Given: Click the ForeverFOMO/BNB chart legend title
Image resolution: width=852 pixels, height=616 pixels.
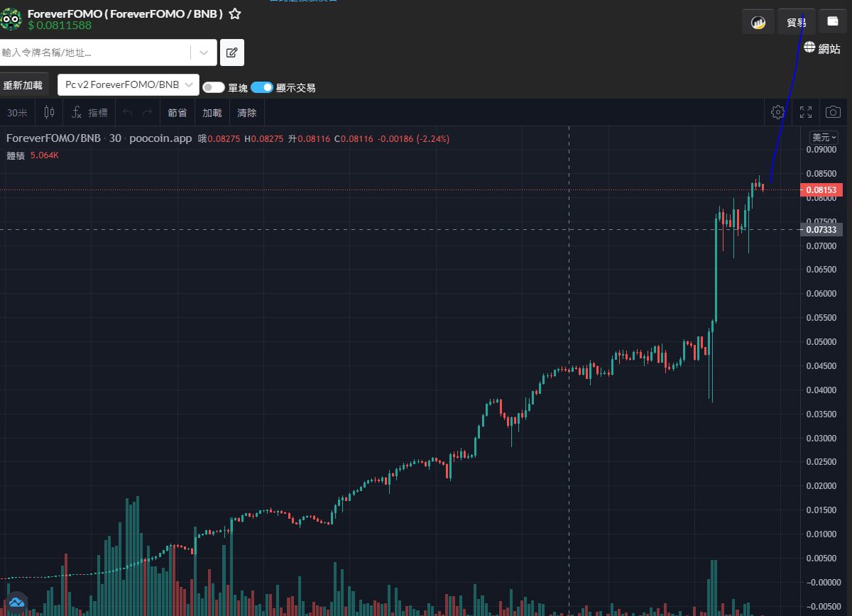Looking at the screenshot, I should (x=53, y=138).
